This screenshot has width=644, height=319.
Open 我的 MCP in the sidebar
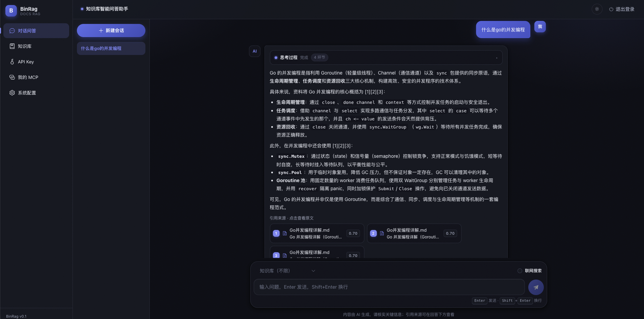tap(36, 77)
